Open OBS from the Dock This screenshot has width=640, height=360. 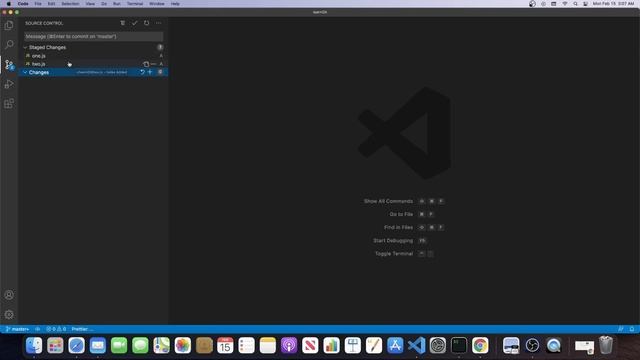click(x=532, y=345)
